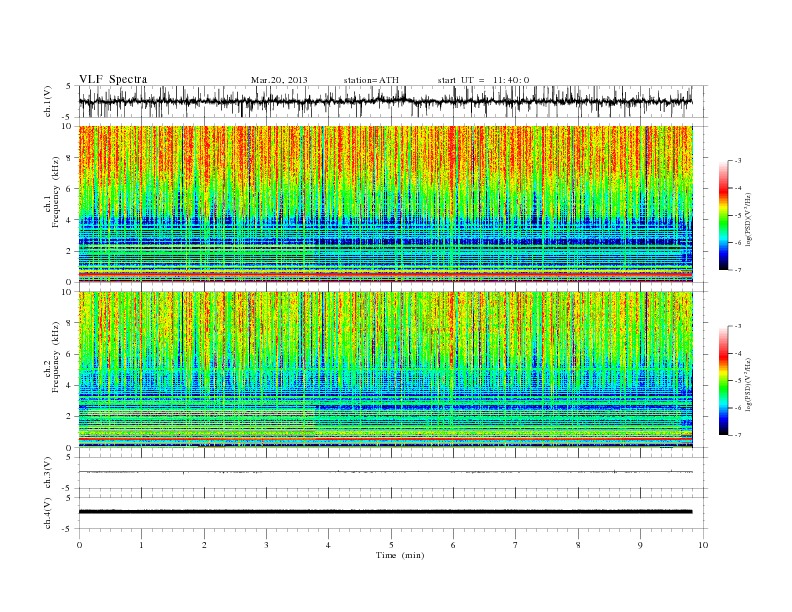Viewport: 792px width, 612px height.
Task: Click the "ch.3(V)" axis label
Action: coord(48,473)
